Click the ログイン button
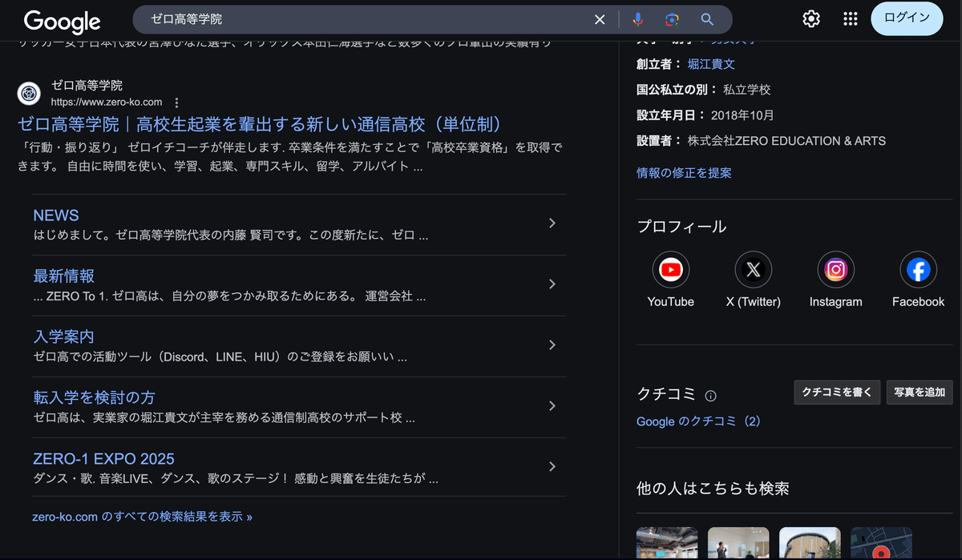 907,18
